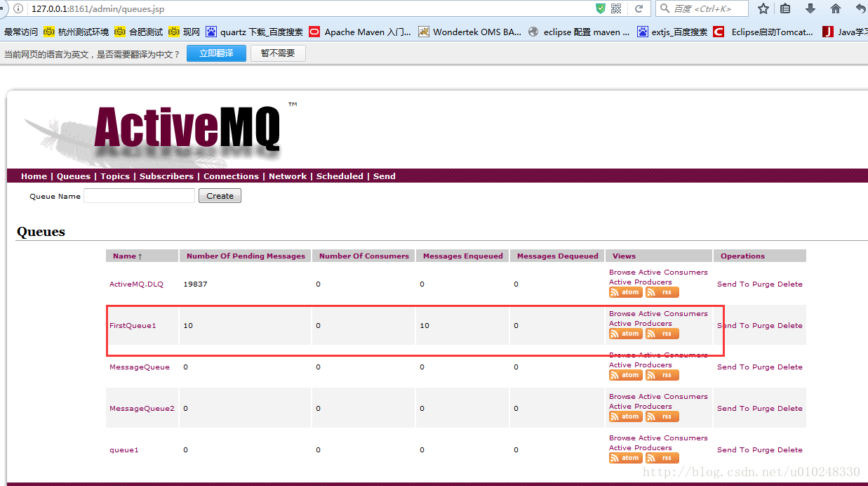This screenshot has width=868, height=486.
Task: Open the Home menu item
Action: click(x=34, y=176)
